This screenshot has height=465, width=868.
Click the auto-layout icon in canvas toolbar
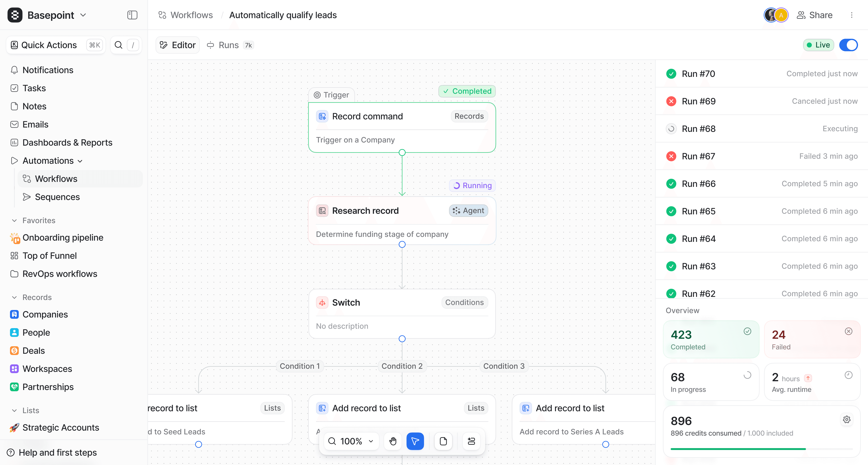click(471, 441)
